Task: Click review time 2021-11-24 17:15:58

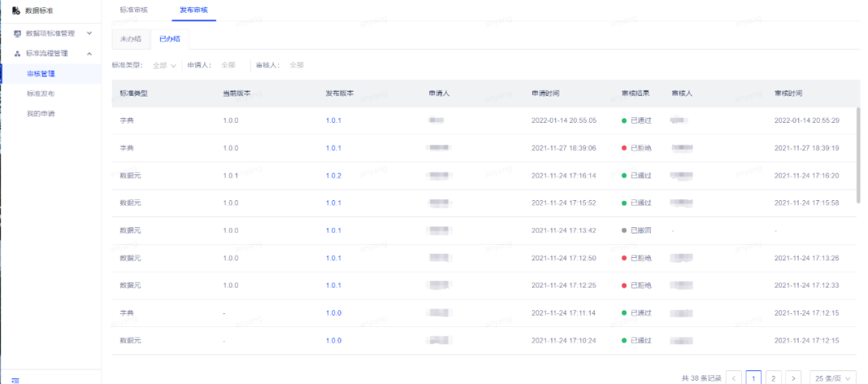Action: [x=807, y=203]
